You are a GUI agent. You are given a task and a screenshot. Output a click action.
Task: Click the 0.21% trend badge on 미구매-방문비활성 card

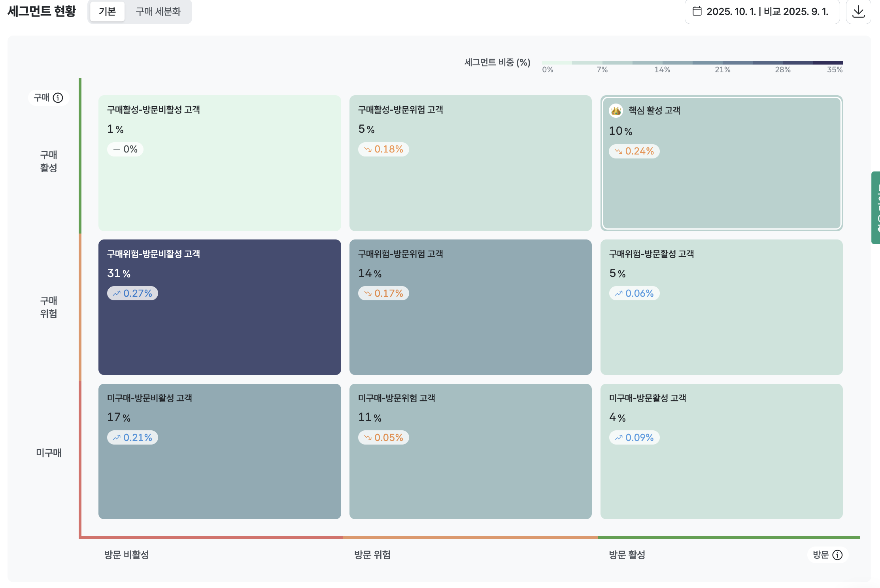(132, 437)
